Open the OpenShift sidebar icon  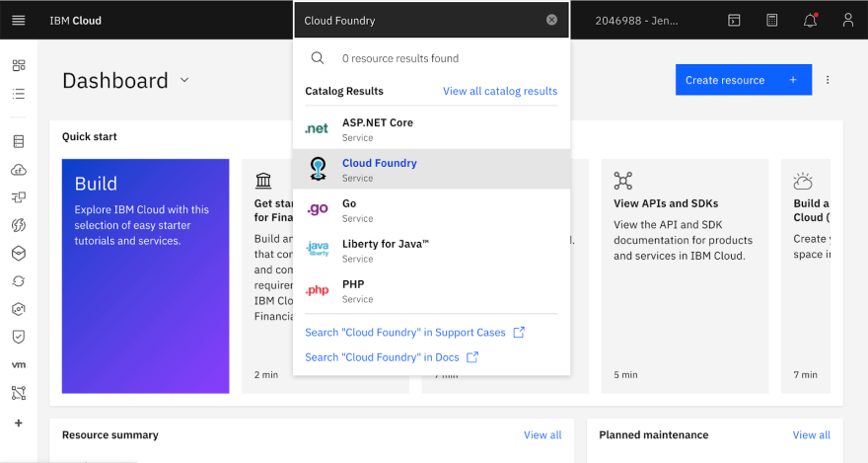(19, 309)
